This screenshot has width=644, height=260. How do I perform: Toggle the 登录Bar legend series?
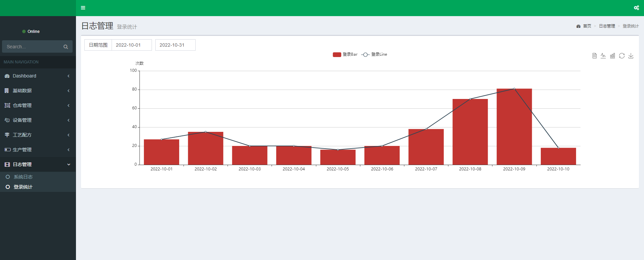click(345, 54)
